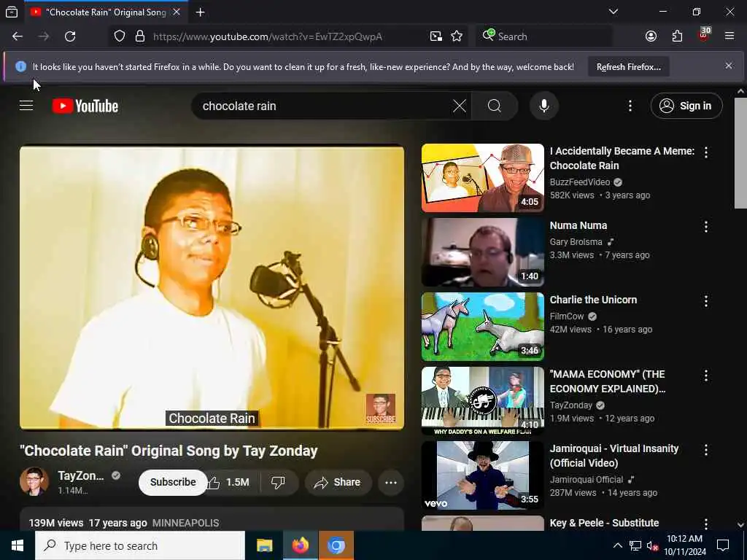This screenshot has width=747, height=560.
Task: Open Firefox View icon in tab bar
Action: pos(12,12)
